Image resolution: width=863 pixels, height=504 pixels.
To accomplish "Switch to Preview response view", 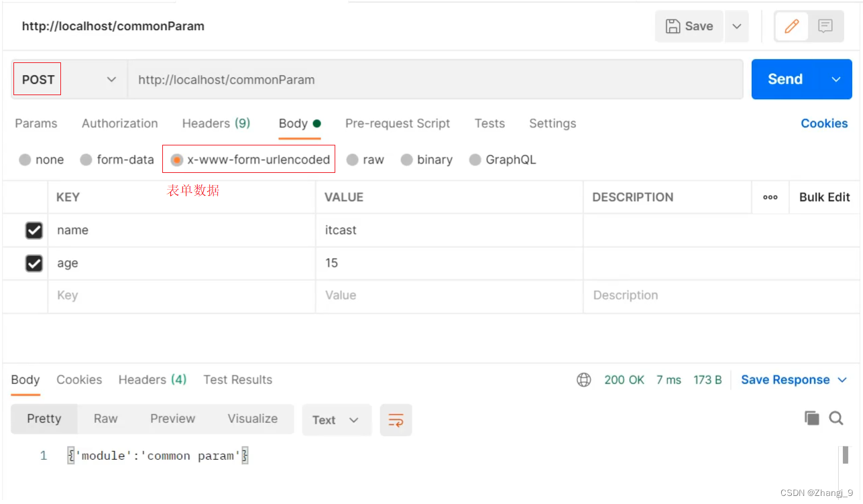I will point(173,419).
